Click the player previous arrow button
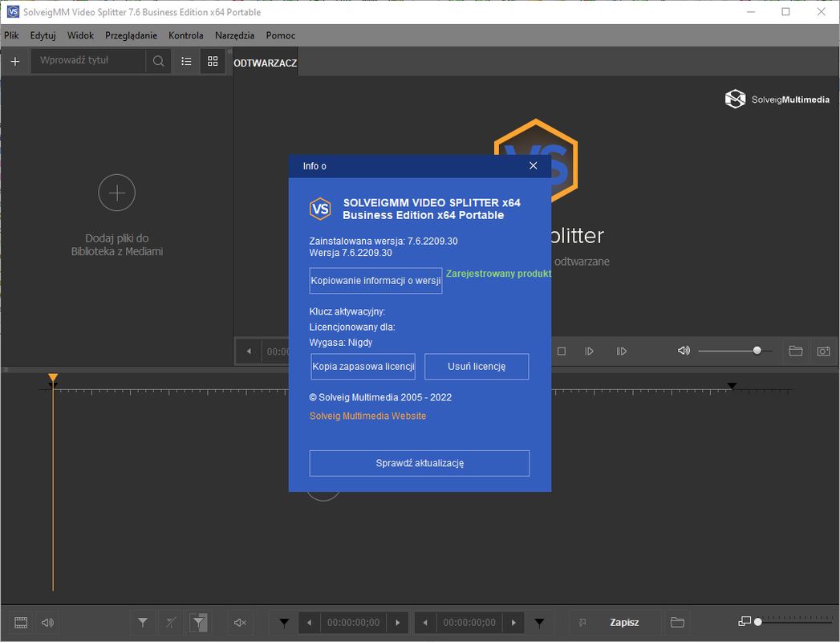This screenshot has width=840, height=642. click(249, 351)
